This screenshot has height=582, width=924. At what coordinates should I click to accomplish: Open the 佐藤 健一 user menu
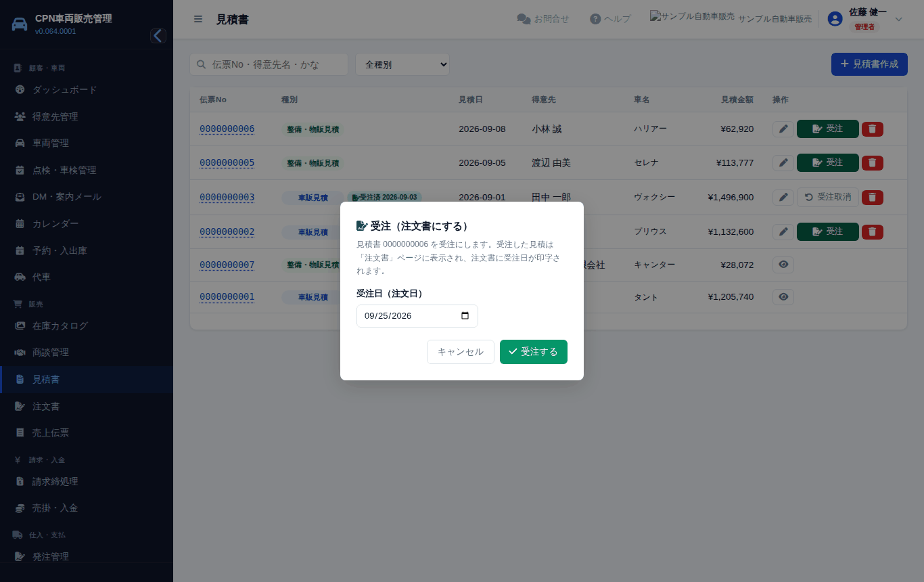tap(867, 19)
